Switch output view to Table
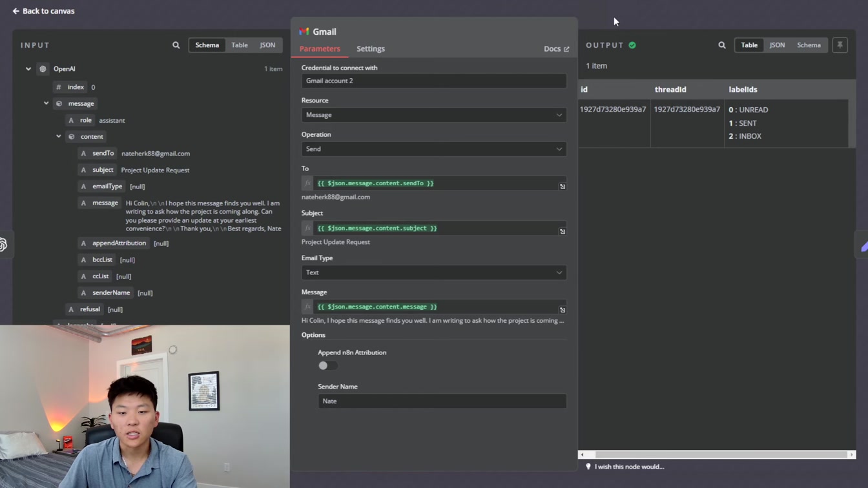Screen dimensions: 868x488 749,45
